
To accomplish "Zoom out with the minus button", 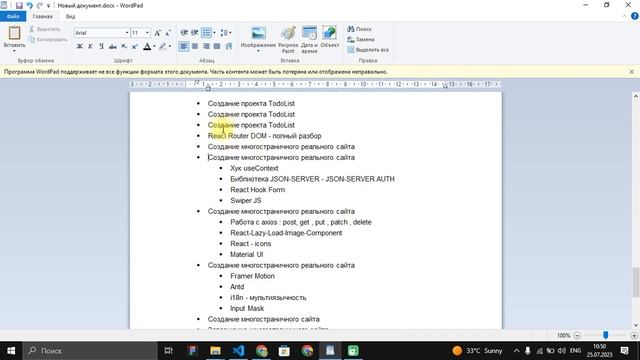I will pos(577,336).
